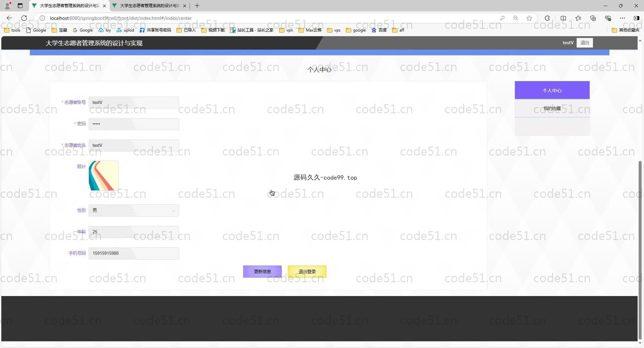Screen dimensions: 644x348
Task: Open the aff bookmark folder
Action: (x=398, y=30)
